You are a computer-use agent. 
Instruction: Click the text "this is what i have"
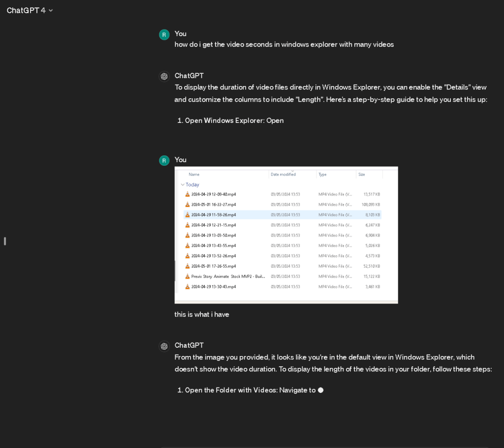coord(201,314)
